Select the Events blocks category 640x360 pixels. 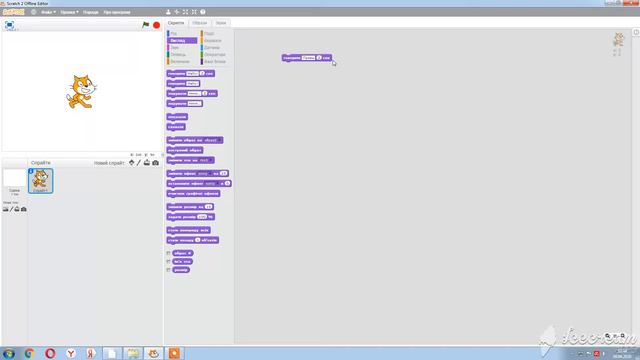(215, 33)
